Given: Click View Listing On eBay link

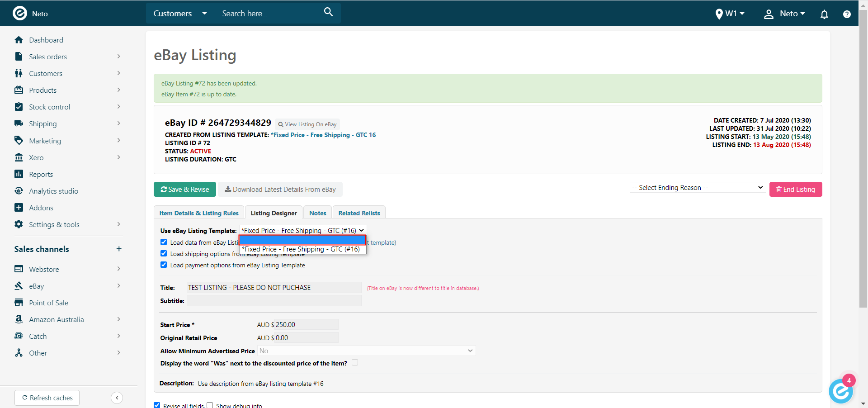Looking at the screenshot, I should [x=307, y=124].
